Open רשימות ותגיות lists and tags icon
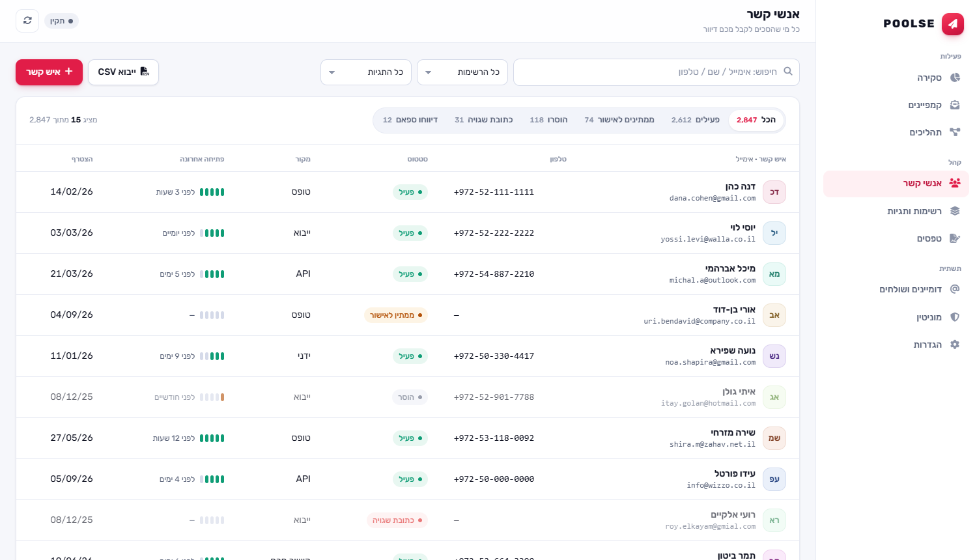977x560 pixels. (x=955, y=211)
